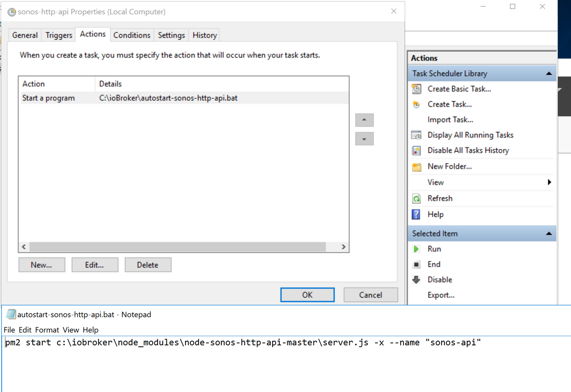Switch to the Triggers tab
Image resolution: width=571 pixels, height=392 pixels.
[59, 35]
